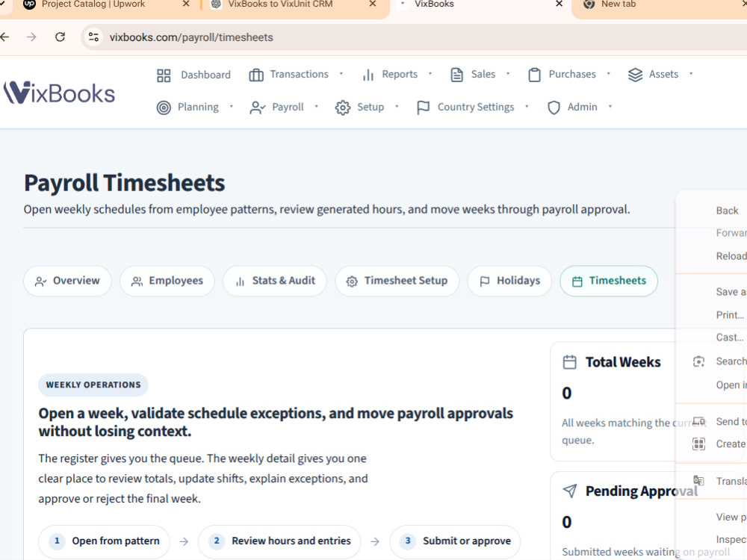Choose Back in the context menu
Image resolution: width=747 pixels, height=560 pixels.
(x=727, y=211)
